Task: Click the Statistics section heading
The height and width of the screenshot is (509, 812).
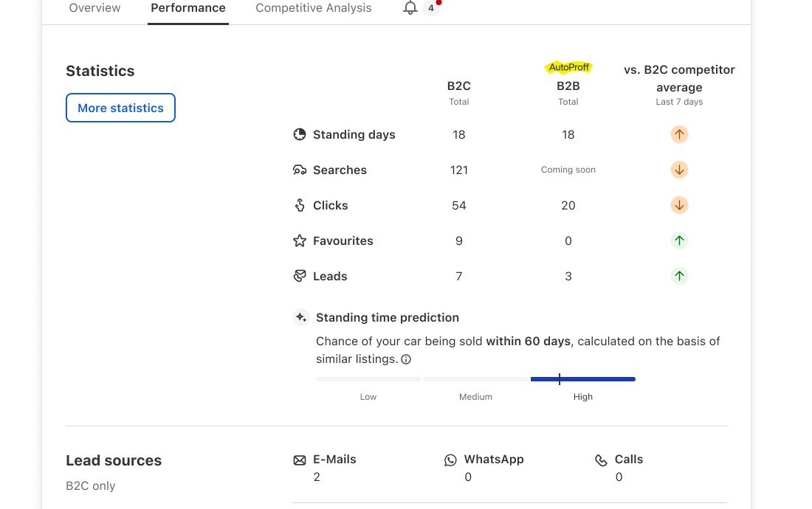Action: (x=100, y=71)
